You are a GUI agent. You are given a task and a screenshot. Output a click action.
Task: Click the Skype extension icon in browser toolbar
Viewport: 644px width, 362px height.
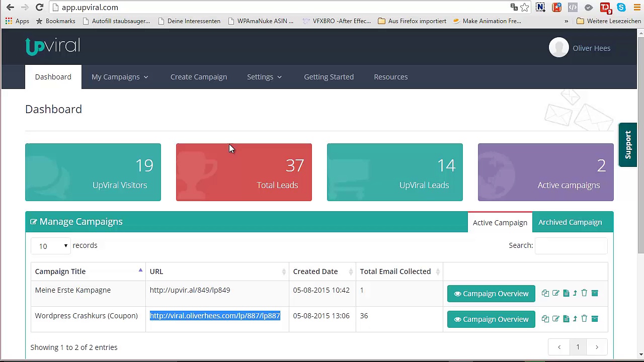tap(621, 7)
